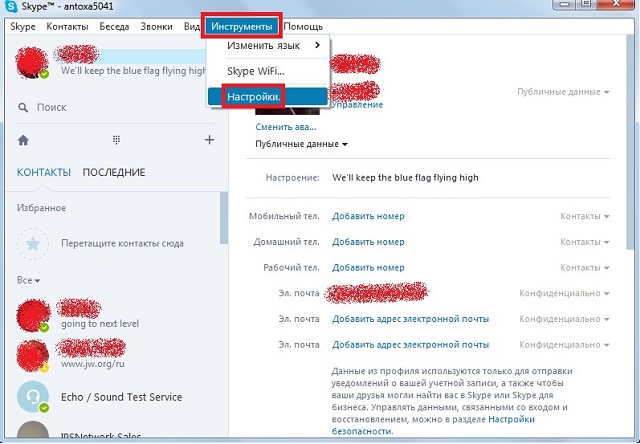Focus the Поиск search field

[x=116, y=108]
